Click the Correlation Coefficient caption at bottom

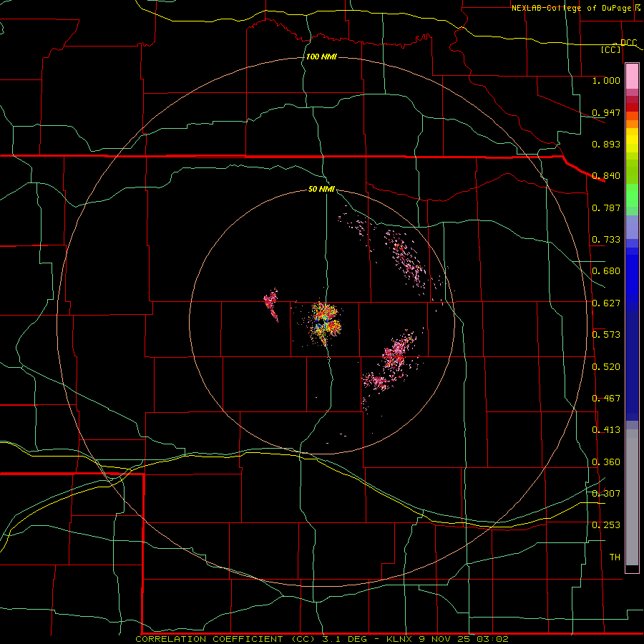[x=321, y=639]
